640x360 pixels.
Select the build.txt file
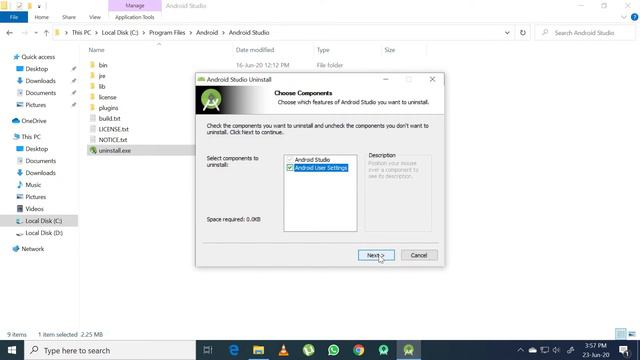(109, 118)
